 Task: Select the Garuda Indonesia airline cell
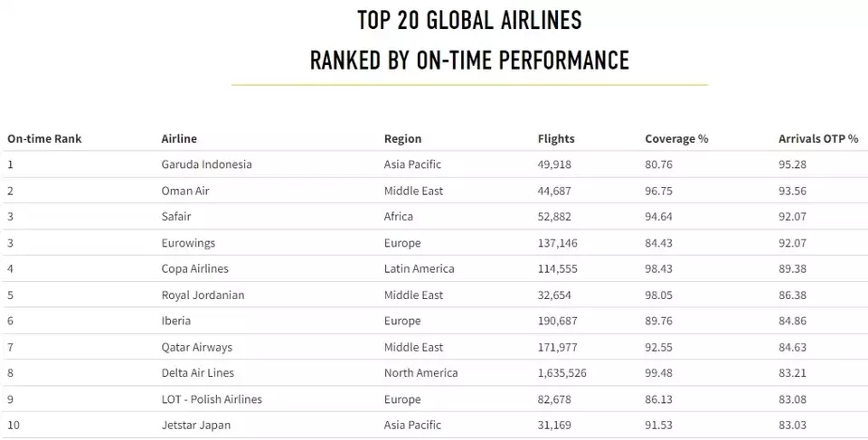[206, 164]
